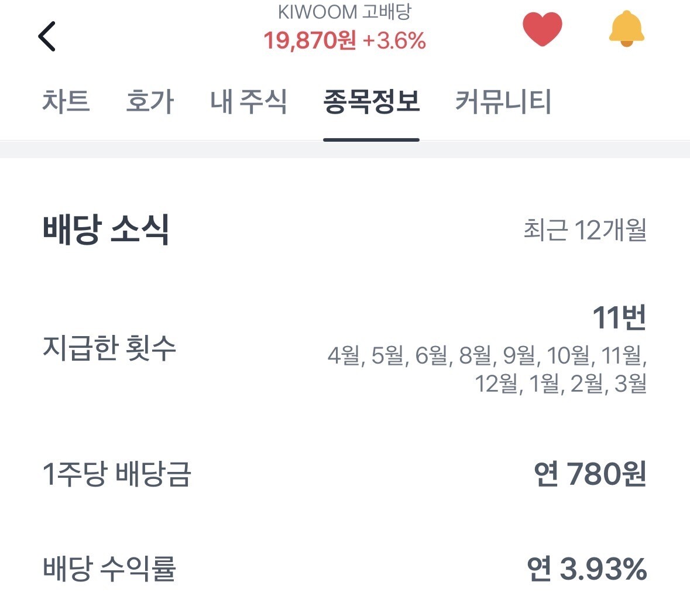Tap the KIWOOM 고배당 title
The image size is (690, 616).
[345, 12]
